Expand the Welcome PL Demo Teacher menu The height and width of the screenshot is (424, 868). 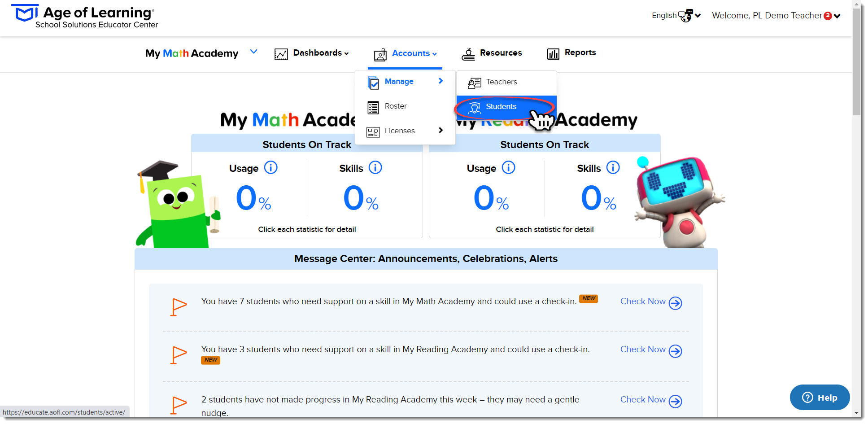[776, 16]
